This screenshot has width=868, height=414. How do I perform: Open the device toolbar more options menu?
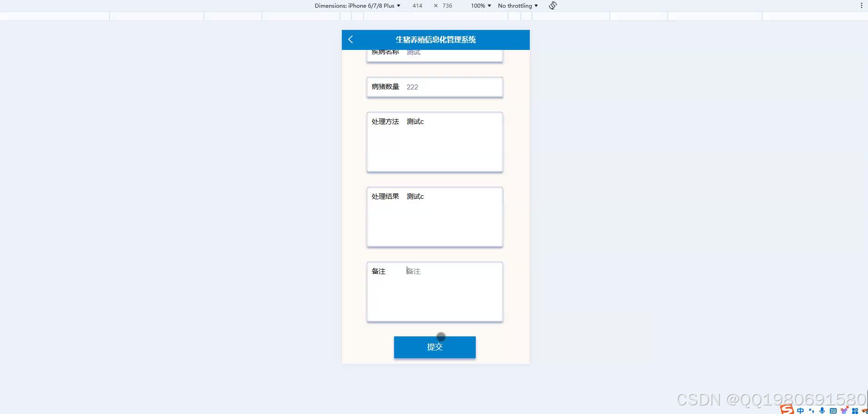(x=861, y=5)
